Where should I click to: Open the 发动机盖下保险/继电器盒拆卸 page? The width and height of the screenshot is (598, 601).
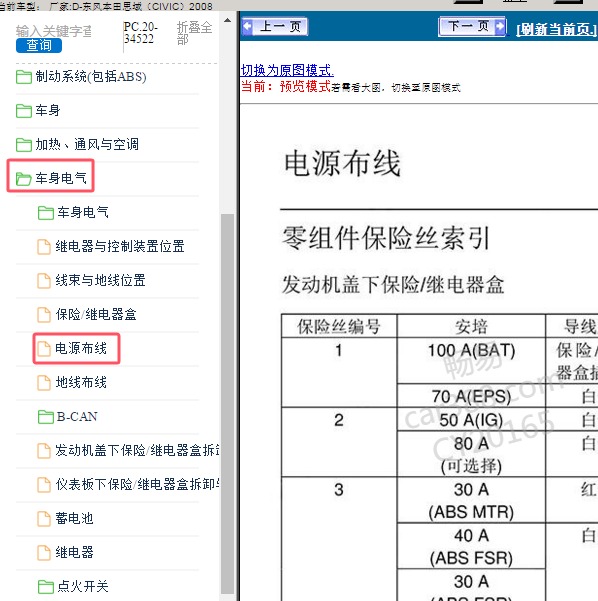click(x=138, y=450)
